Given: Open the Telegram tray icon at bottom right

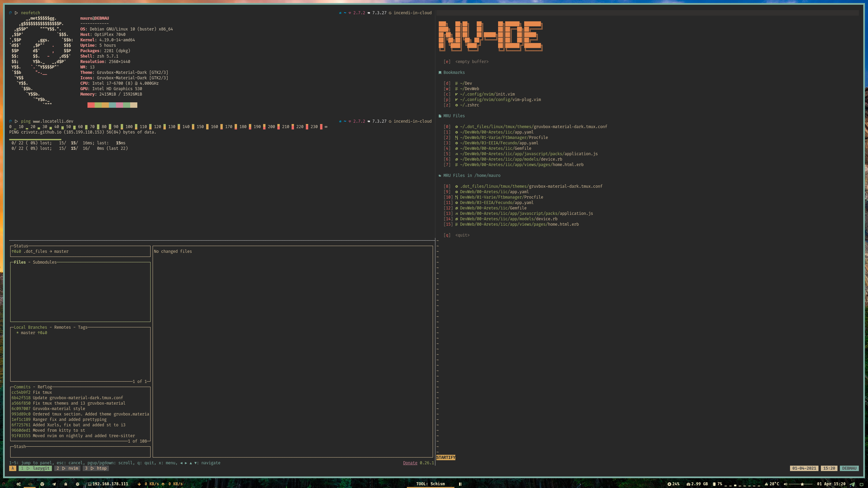Looking at the screenshot, I should coord(852,484).
